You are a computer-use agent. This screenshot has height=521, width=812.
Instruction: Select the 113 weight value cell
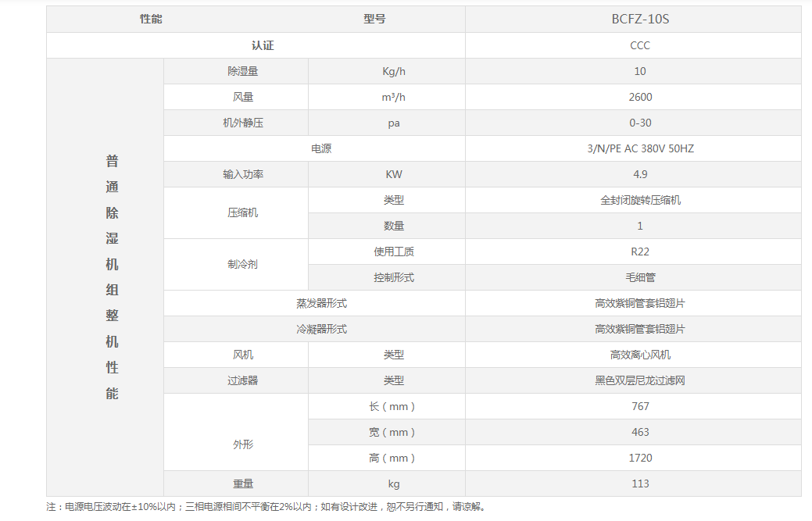pyautogui.click(x=640, y=484)
